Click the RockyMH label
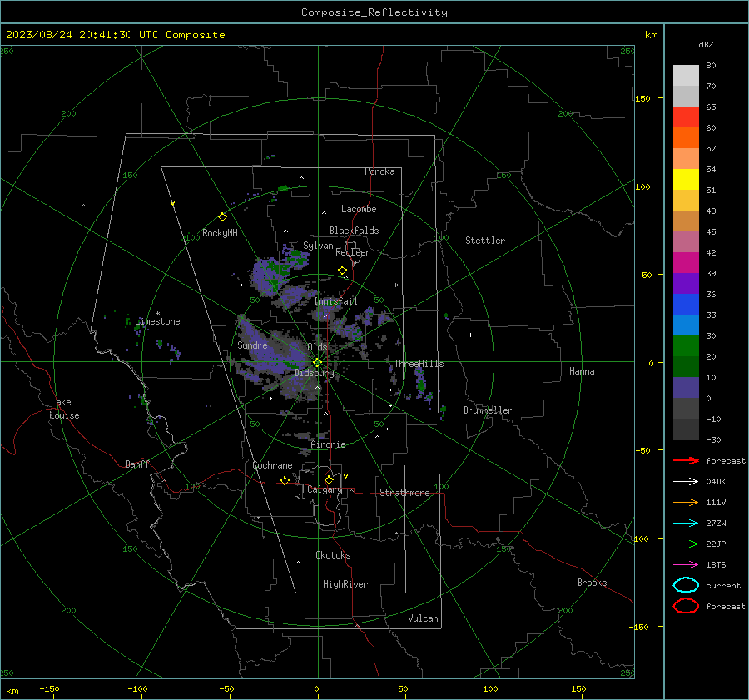The image size is (749, 700). tap(220, 233)
